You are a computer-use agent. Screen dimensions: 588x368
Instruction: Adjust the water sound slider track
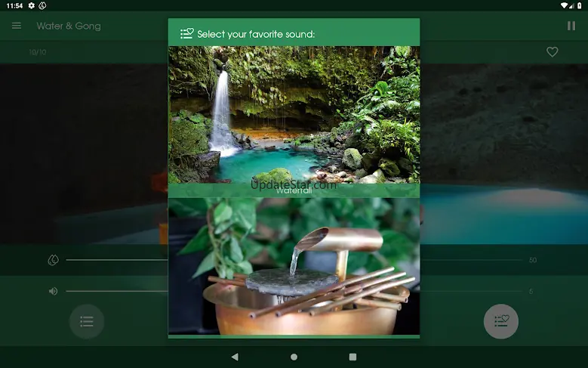coord(294,260)
